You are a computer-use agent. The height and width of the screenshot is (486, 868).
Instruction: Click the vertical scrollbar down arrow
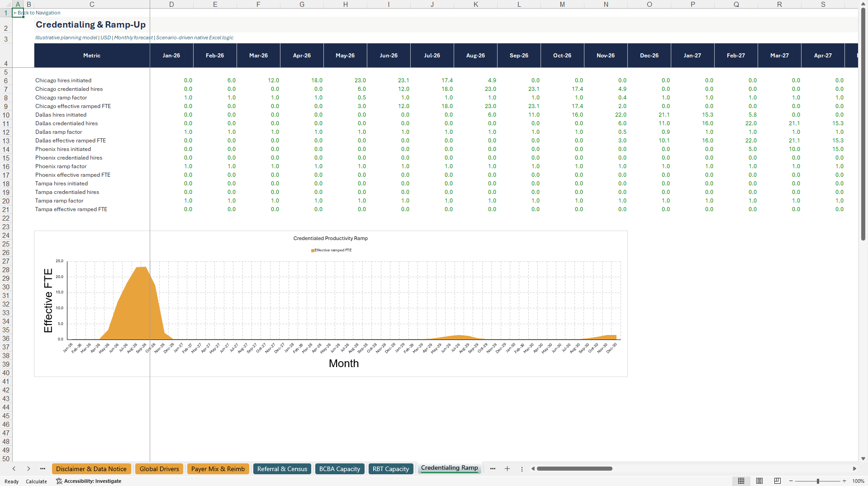point(863,458)
